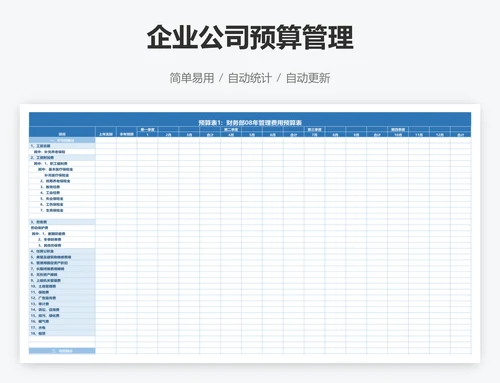Image resolution: width=500 pixels, height=383 pixels.
Task: Select row 13、审计费
Action: pos(62,304)
